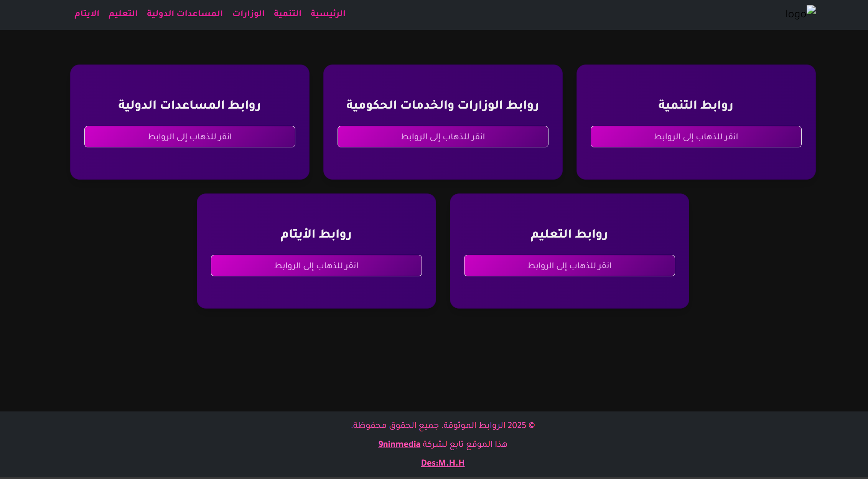
Task: Click the روابط التنمية card heading
Action: (x=695, y=105)
